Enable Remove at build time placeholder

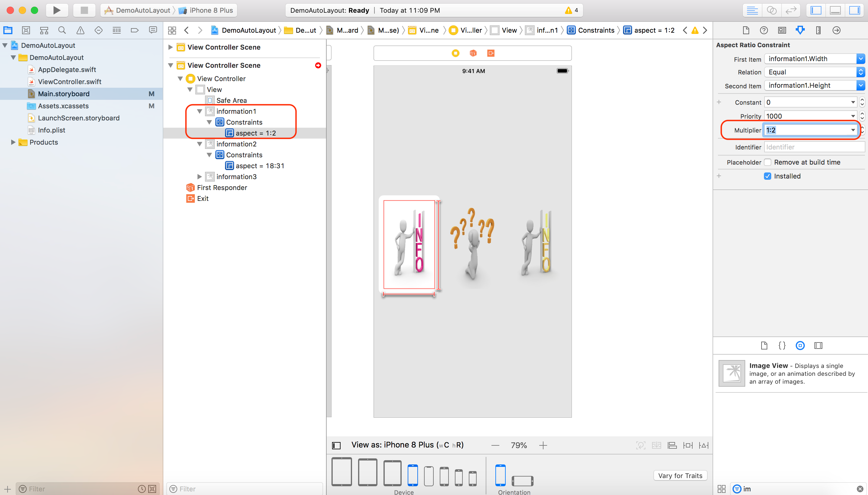768,162
